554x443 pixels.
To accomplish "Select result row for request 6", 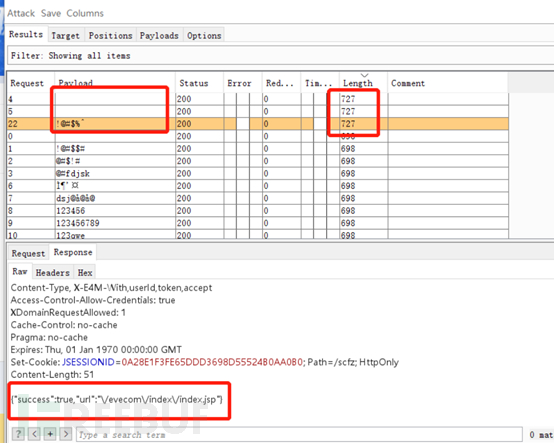I will (x=258, y=186).
